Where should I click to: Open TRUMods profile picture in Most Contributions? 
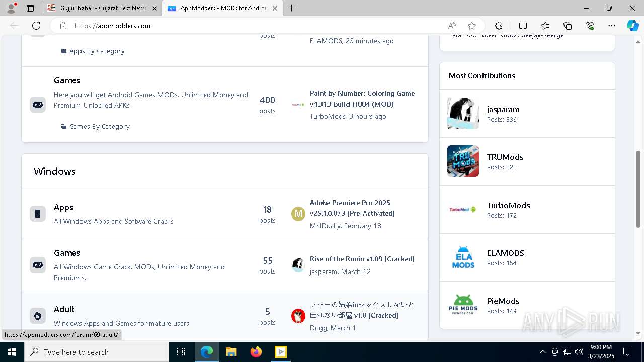pos(463,161)
